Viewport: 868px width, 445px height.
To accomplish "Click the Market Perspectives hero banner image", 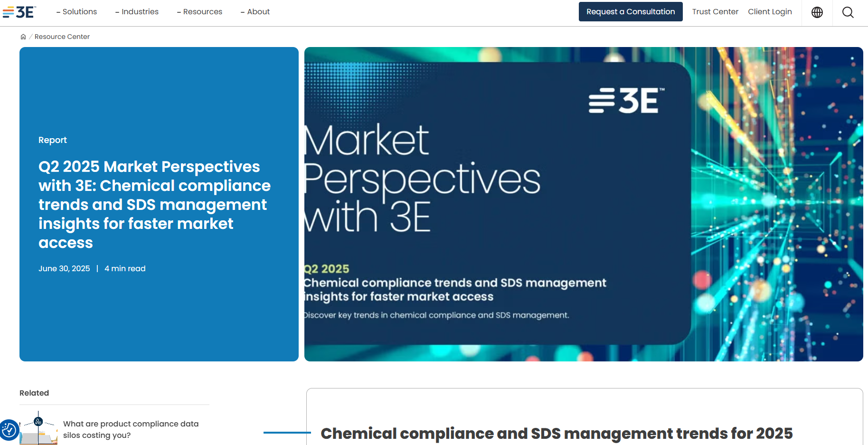I will click(x=584, y=204).
